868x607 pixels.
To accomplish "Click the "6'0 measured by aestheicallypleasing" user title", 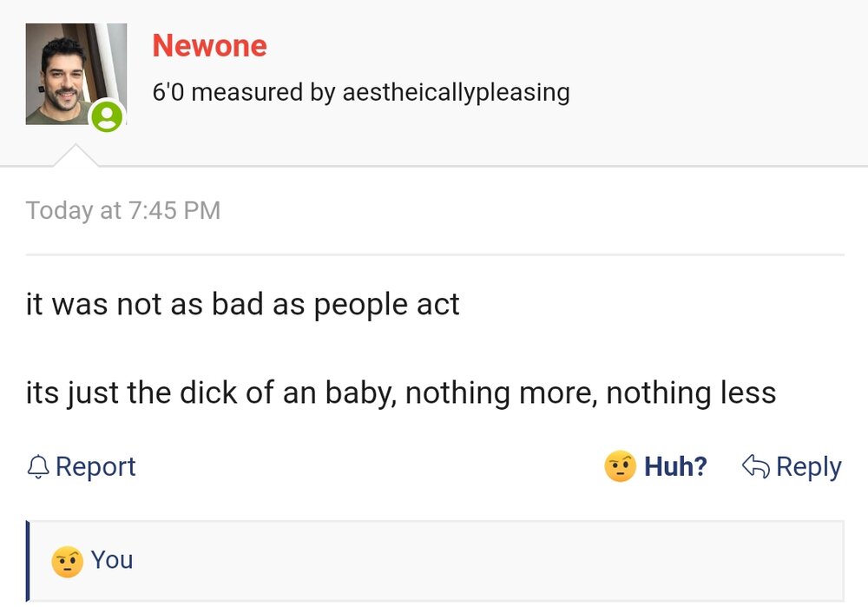I will [361, 92].
